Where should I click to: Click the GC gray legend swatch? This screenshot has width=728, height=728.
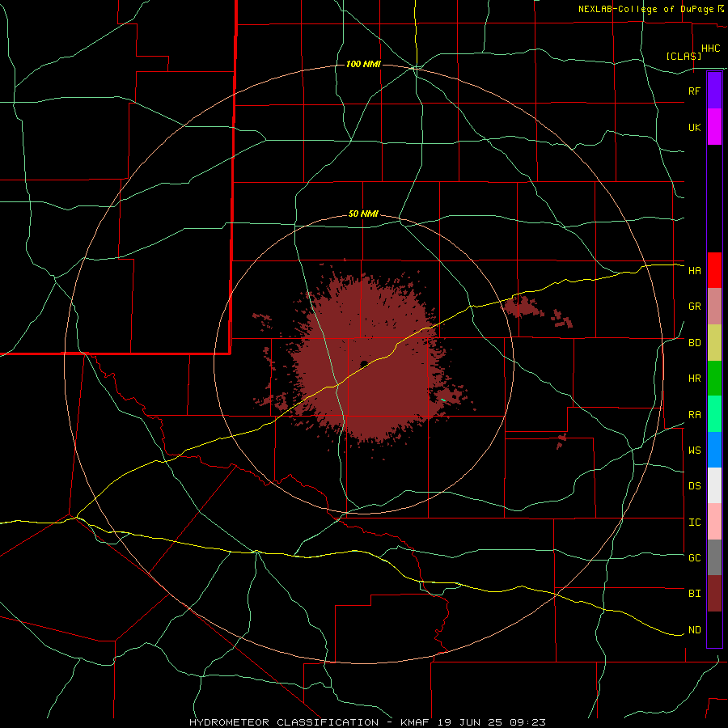pos(714,557)
